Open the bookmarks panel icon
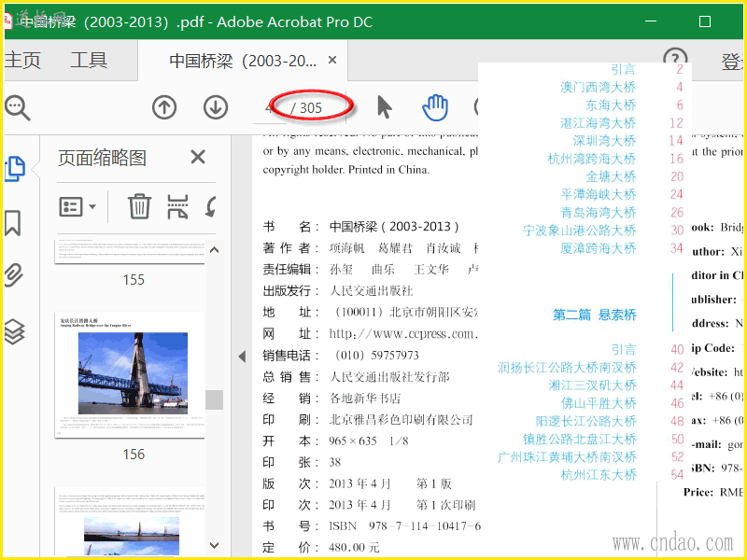The width and height of the screenshot is (747, 560). (13, 223)
